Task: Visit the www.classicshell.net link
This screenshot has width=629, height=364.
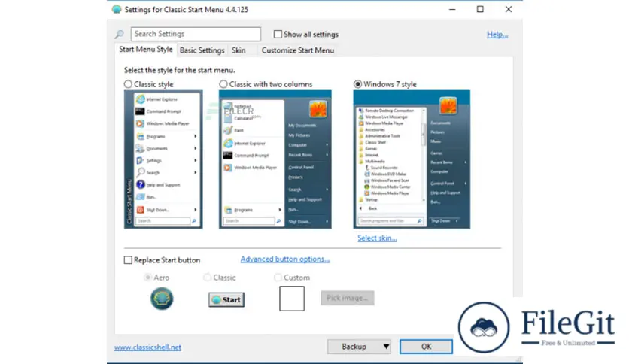Action: [147, 347]
